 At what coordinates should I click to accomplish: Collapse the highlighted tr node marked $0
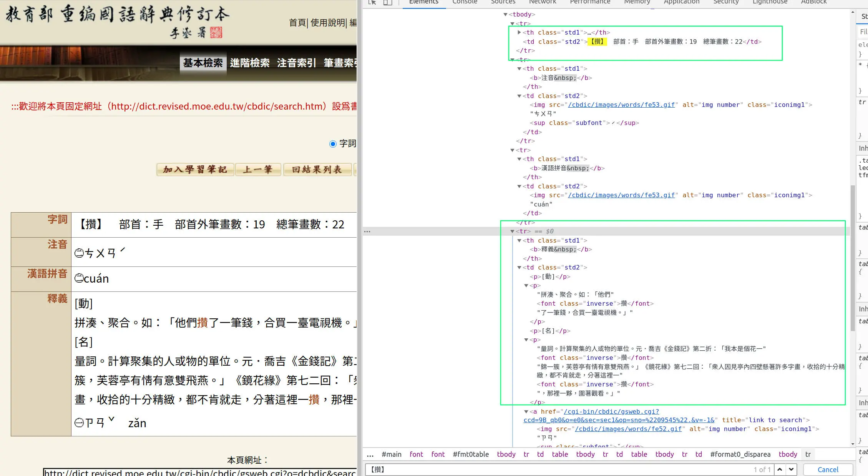[513, 231]
